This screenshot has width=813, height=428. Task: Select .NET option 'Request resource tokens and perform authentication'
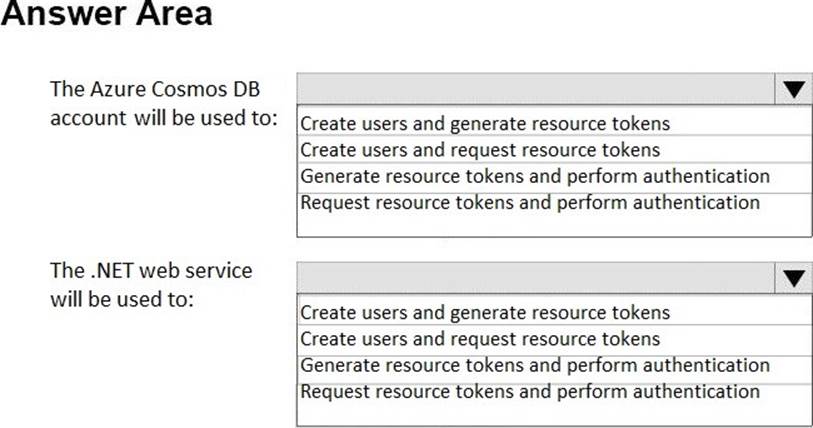pyautogui.click(x=530, y=390)
